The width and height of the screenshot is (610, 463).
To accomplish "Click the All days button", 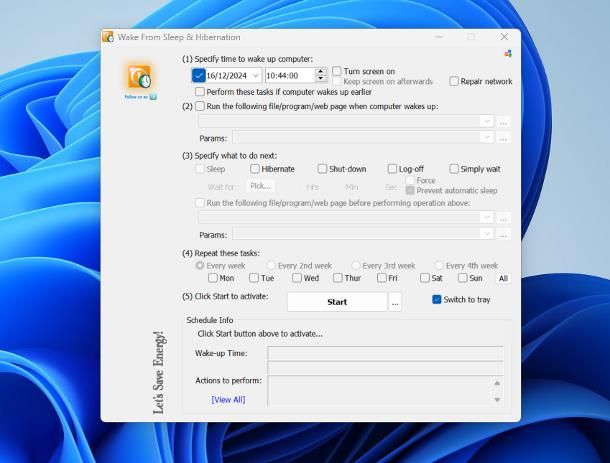I will point(503,278).
